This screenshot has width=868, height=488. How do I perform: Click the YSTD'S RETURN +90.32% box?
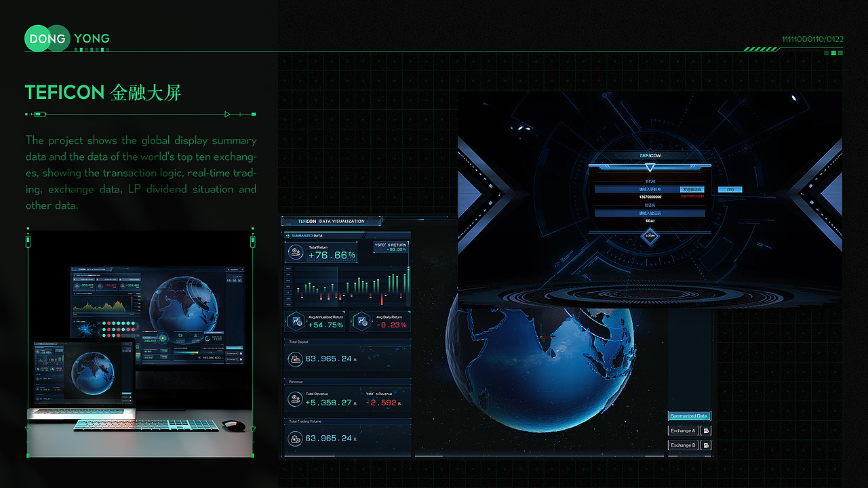391,247
